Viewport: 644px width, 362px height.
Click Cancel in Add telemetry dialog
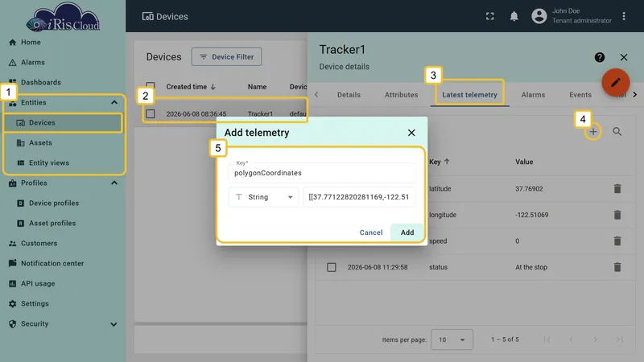tap(371, 232)
